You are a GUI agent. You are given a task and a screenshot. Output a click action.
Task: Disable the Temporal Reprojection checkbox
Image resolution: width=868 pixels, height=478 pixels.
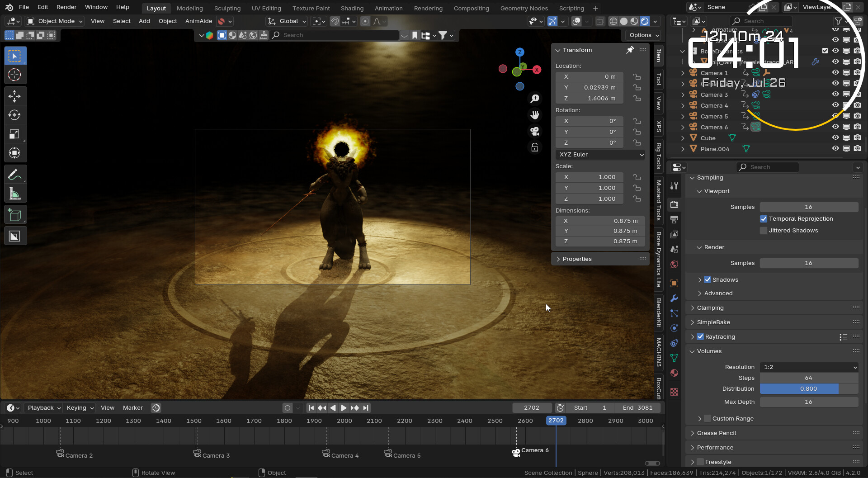tap(764, 219)
